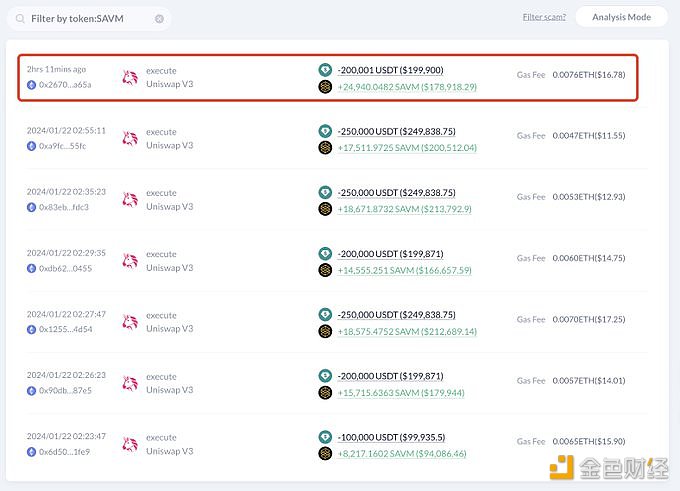Open transaction hash 0x2670...a65a
Screen dimensions: 680x491
pos(65,85)
